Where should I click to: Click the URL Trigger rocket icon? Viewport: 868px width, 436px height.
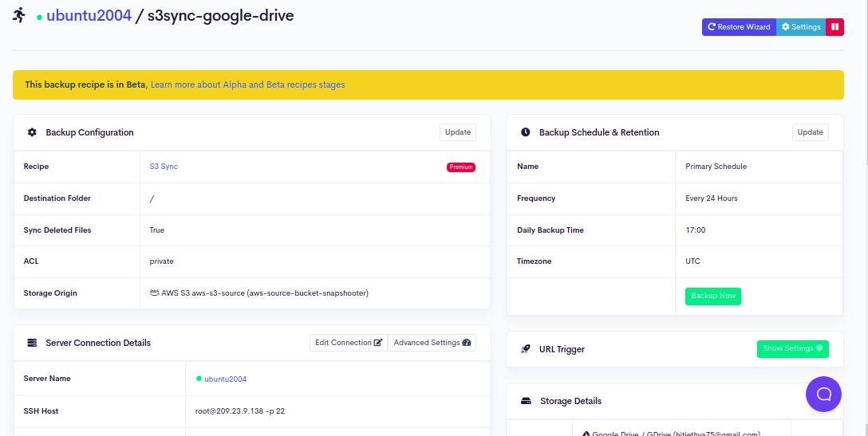click(525, 349)
